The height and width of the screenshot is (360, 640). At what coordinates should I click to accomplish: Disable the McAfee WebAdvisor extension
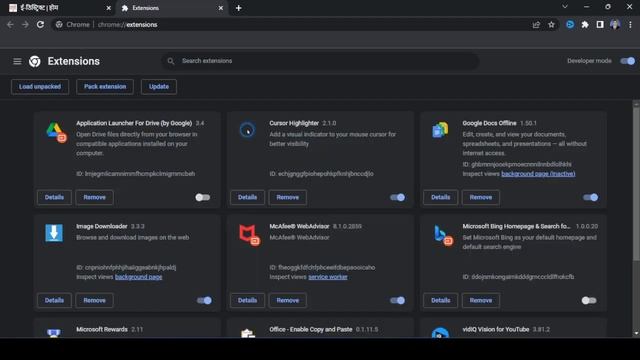click(397, 300)
